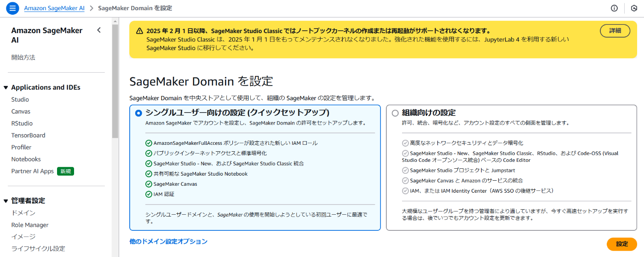Click the 新規 badge next to Partner AI Apps

[x=66, y=171]
